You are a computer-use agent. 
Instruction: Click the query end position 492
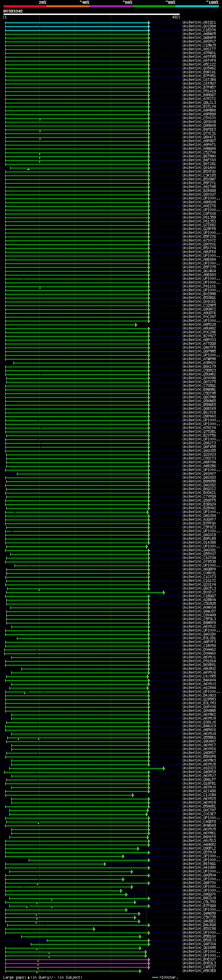pos(175,17)
